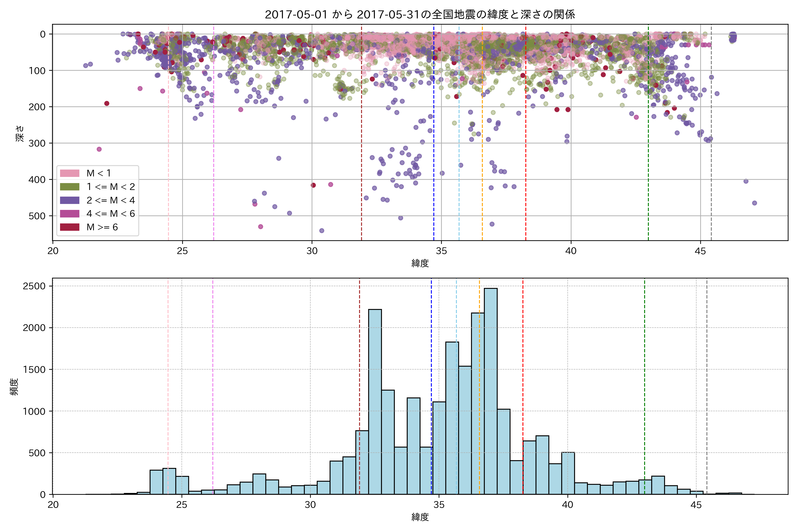Click the 緯度 x-axis label under histogram
Screen dimensions: 798x532
coord(420,517)
